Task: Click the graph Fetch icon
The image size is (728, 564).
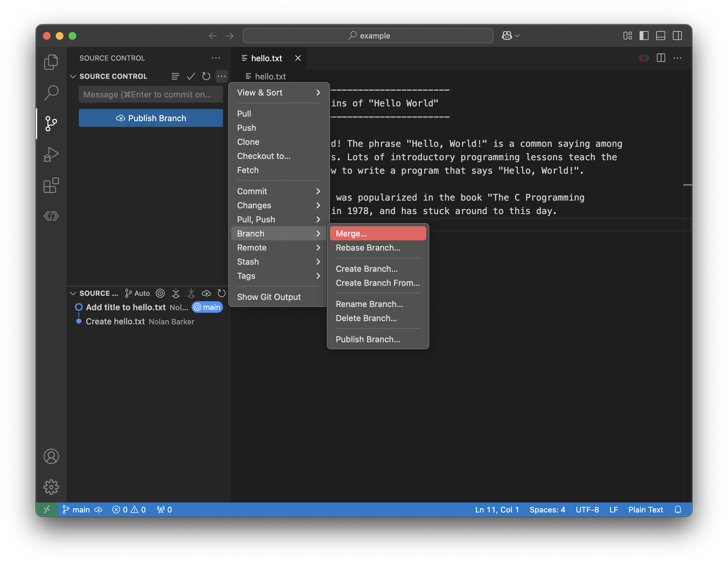Action: click(176, 293)
